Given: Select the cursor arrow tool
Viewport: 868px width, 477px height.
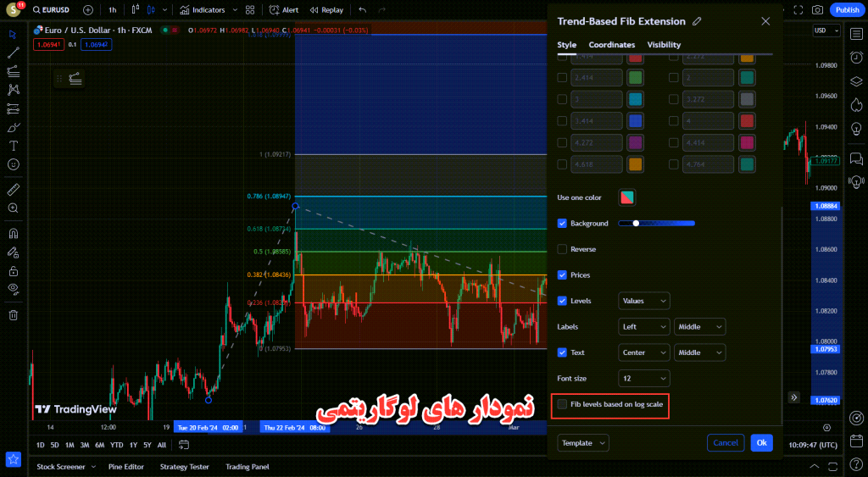Looking at the screenshot, I should (x=14, y=34).
